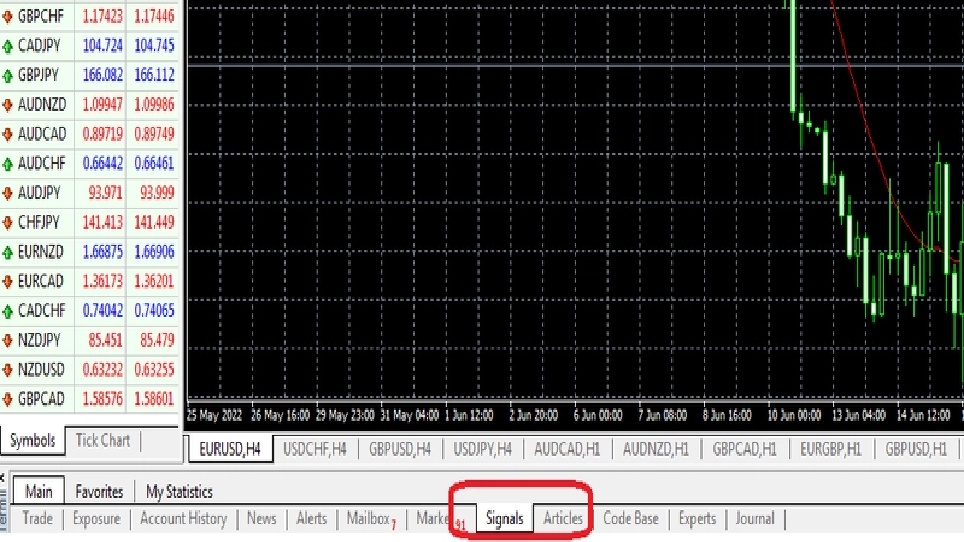
Task: Open the Code Base terminal tab
Action: pyautogui.click(x=631, y=519)
